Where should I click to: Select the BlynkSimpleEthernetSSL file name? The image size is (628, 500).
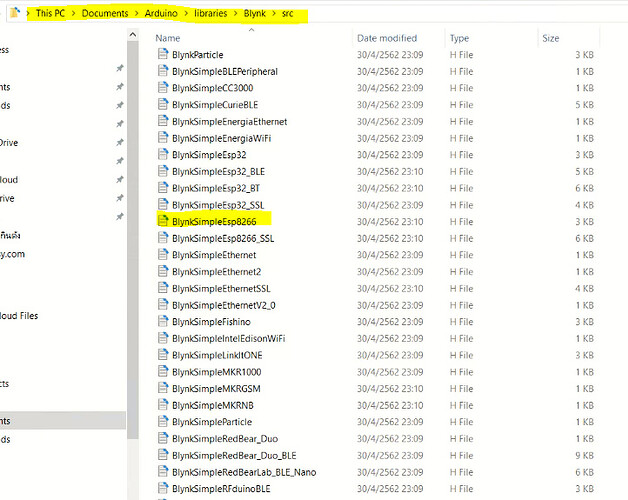[x=221, y=288]
